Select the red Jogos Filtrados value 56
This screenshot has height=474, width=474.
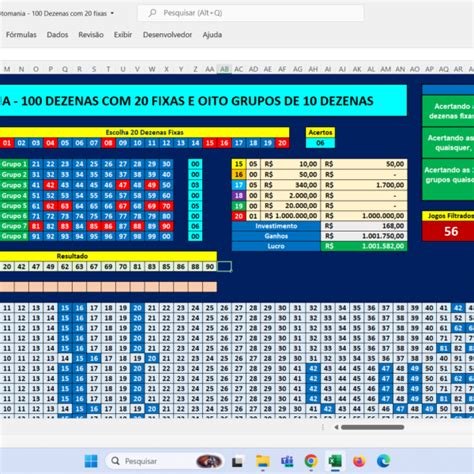(448, 231)
